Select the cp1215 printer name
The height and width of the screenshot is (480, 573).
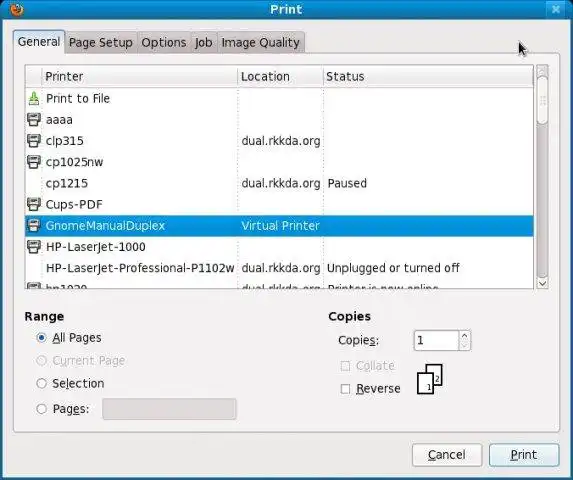(67, 183)
